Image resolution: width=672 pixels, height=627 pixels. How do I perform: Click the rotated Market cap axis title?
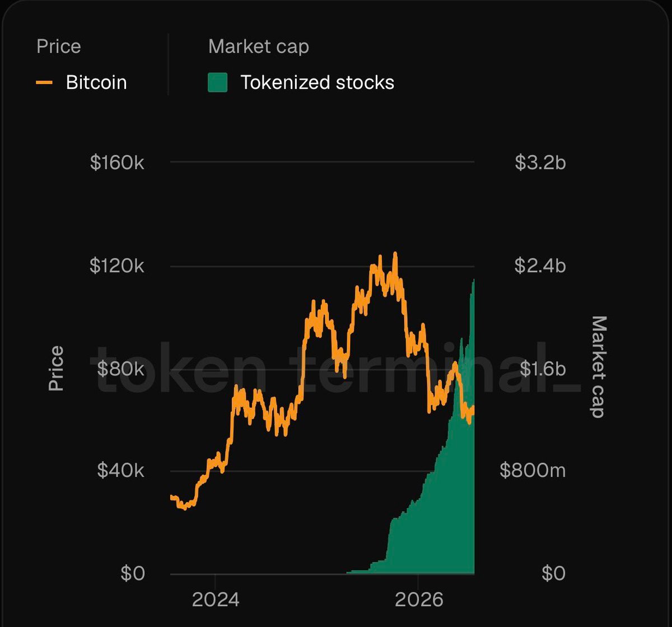(x=599, y=367)
